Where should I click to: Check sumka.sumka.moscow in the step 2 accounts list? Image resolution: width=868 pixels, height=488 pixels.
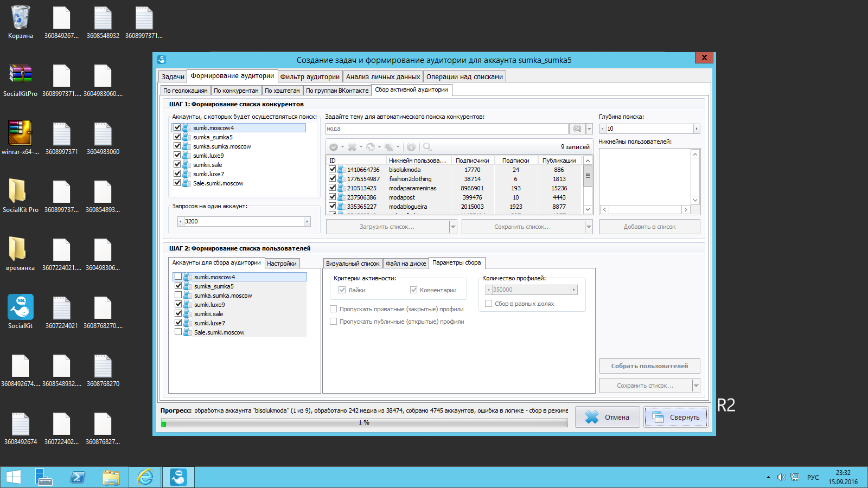(x=178, y=295)
